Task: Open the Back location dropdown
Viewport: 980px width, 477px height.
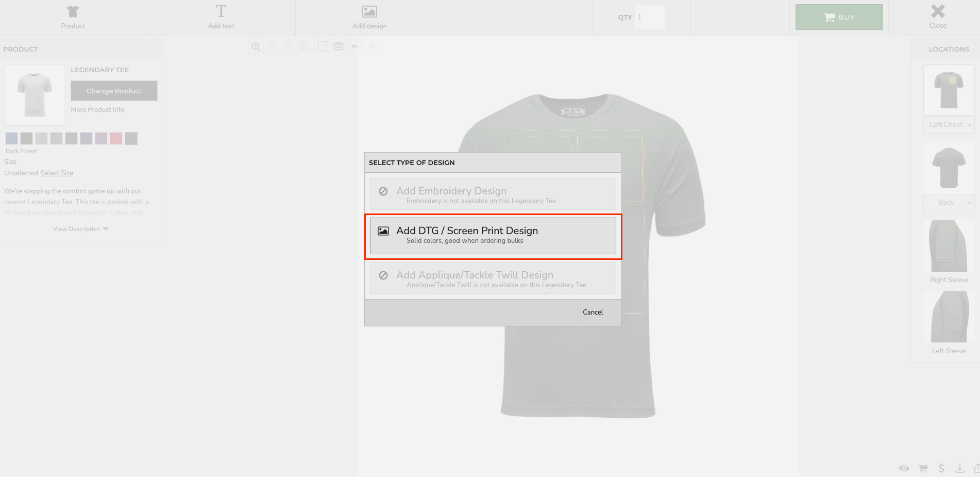Action: point(949,203)
